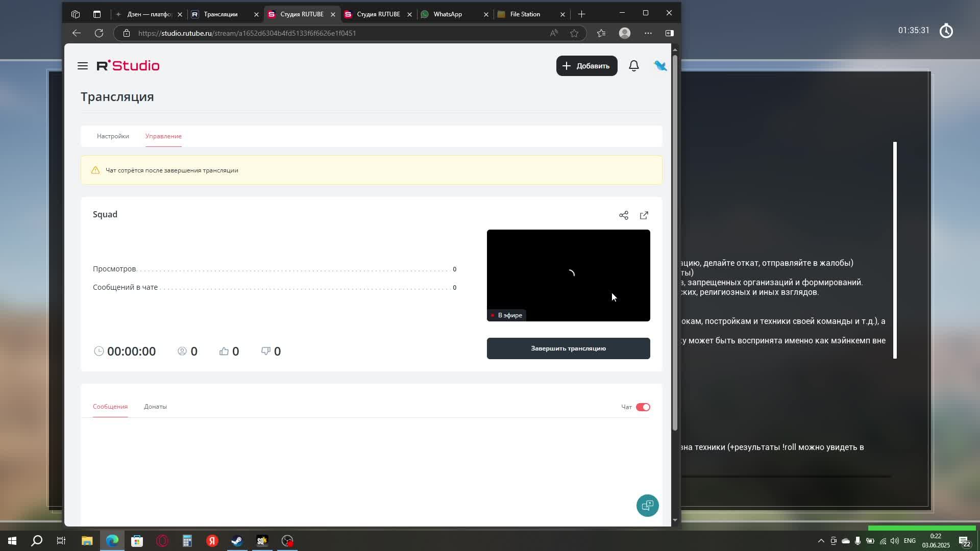
Task: Show hidden system tray icons
Action: tap(821, 541)
